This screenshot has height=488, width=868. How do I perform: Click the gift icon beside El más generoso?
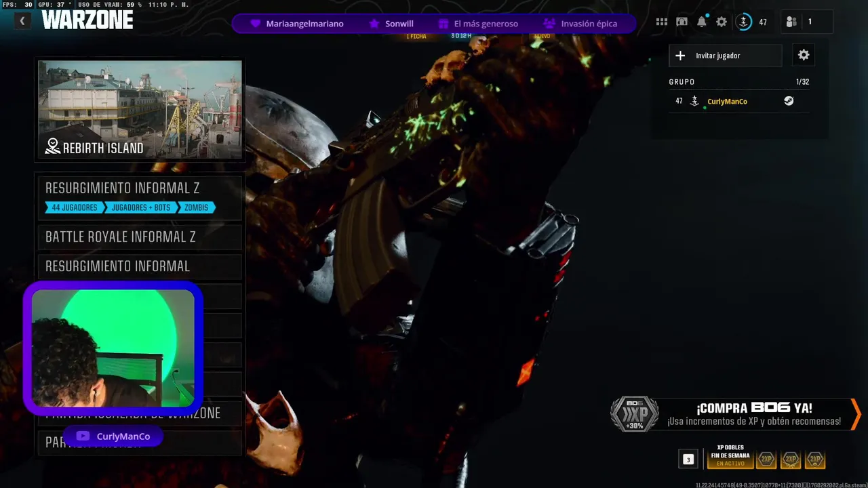coord(443,24)
